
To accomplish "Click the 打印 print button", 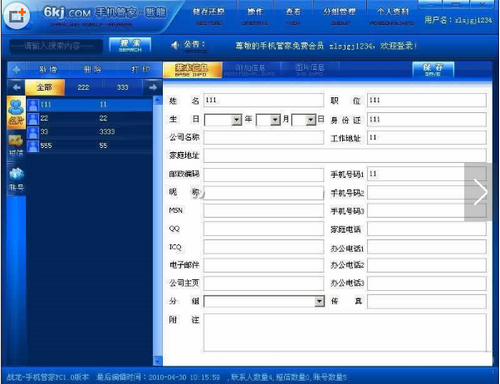I will pyautogui.click(x=140, y=70).
